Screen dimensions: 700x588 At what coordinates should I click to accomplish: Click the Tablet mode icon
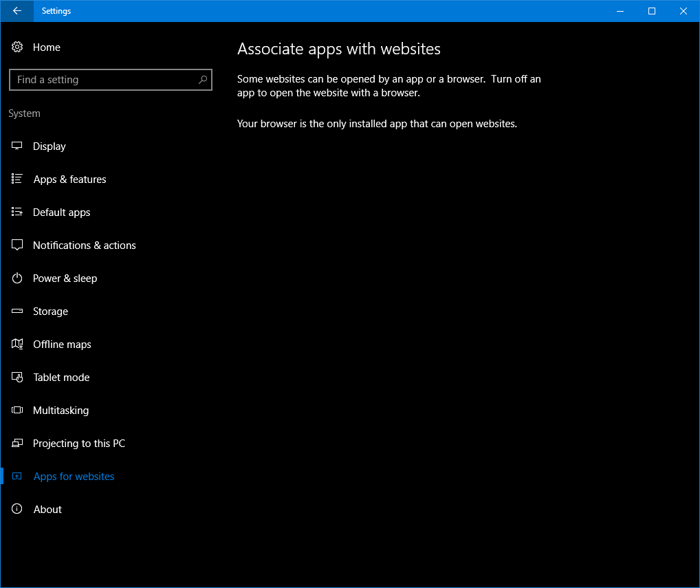point(17,378)
